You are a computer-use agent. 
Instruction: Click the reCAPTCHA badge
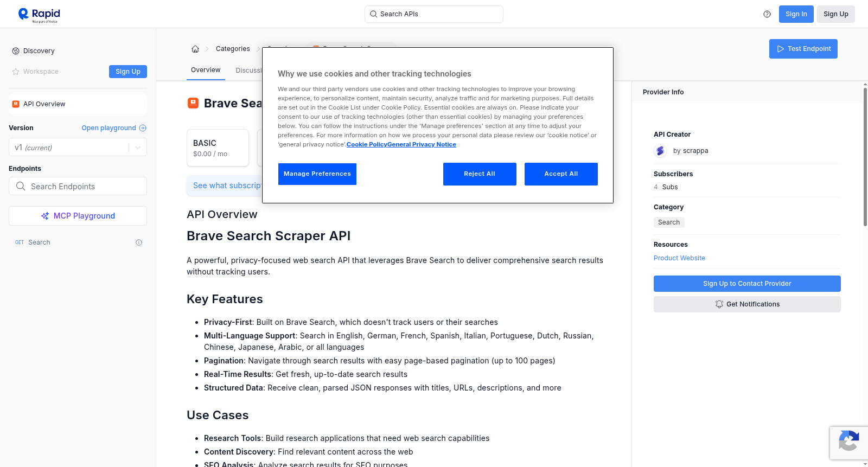tap(848, 443)
